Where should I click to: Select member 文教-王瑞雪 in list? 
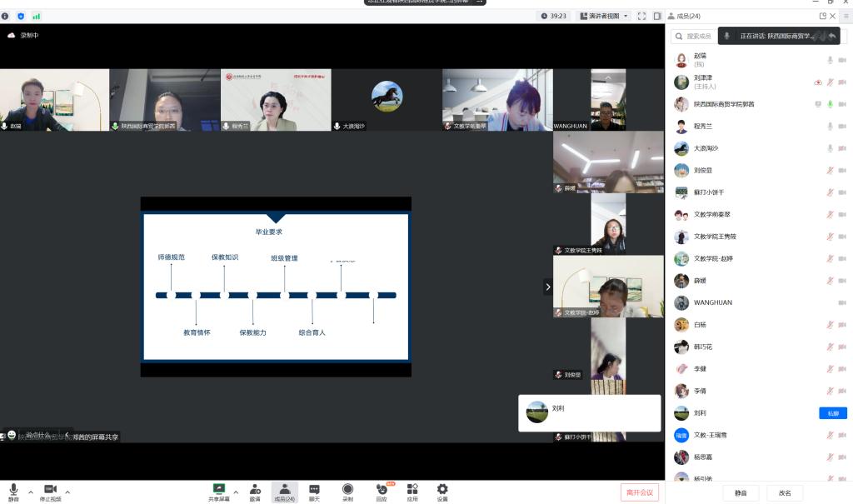coord(759,435)
